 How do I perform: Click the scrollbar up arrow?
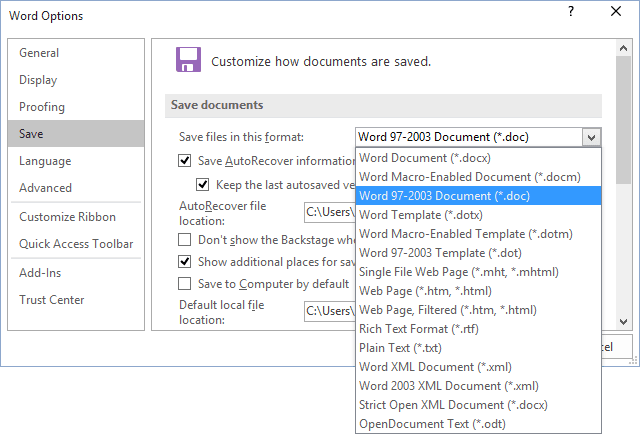click(x=623, y=48)
